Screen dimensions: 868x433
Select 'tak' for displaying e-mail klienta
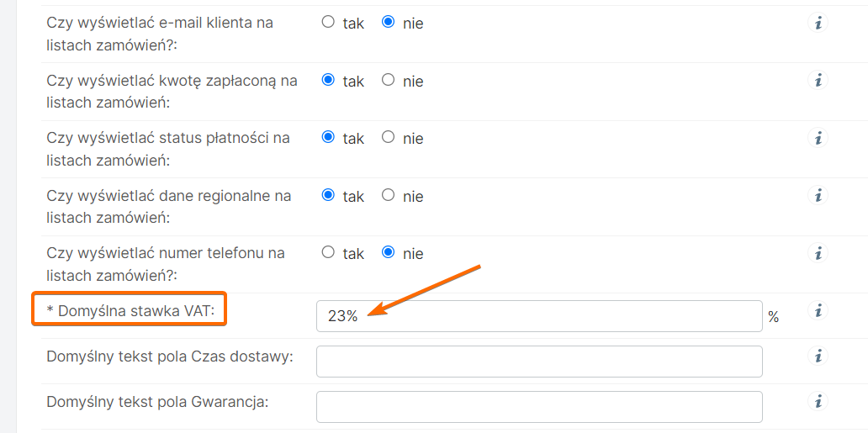(329, 23)
